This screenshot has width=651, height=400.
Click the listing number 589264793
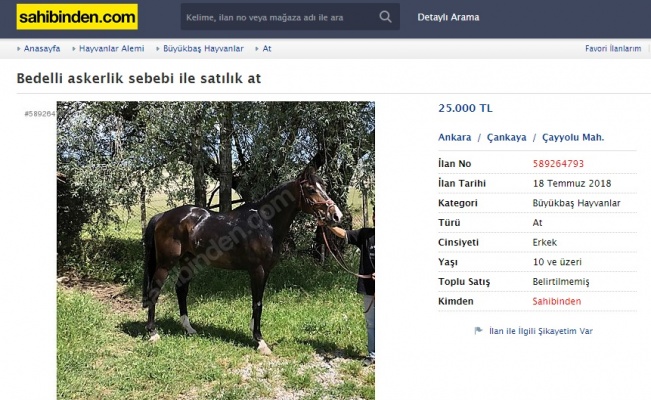coord(558,164)
